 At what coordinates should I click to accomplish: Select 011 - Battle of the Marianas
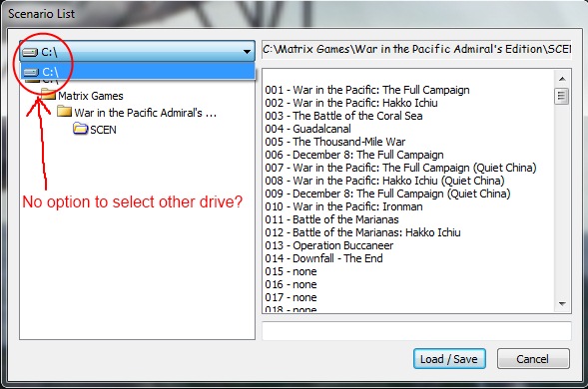[x=331, y=219]
